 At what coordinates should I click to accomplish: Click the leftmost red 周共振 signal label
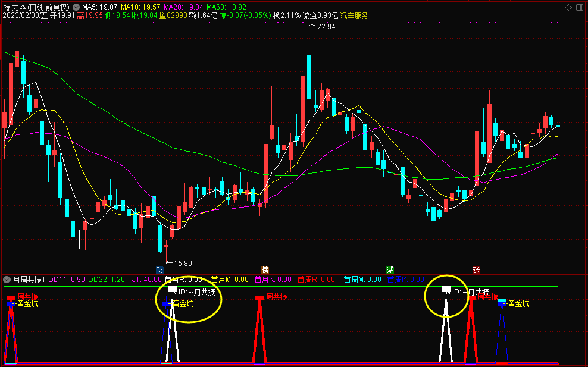click(x=28, y=297)
